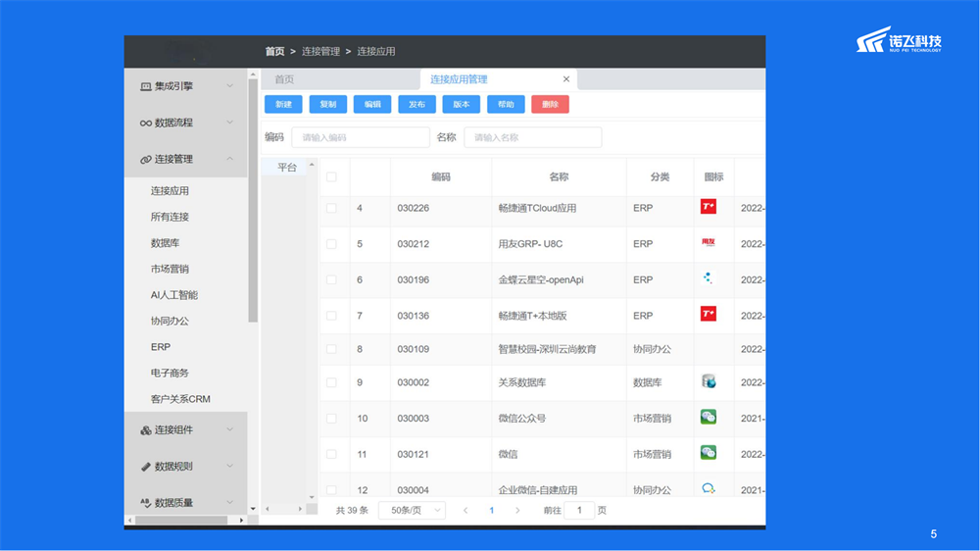Close the 连接应用管理 tab
Viewport: 980px width, 551px height.
(x=566, y=78)
